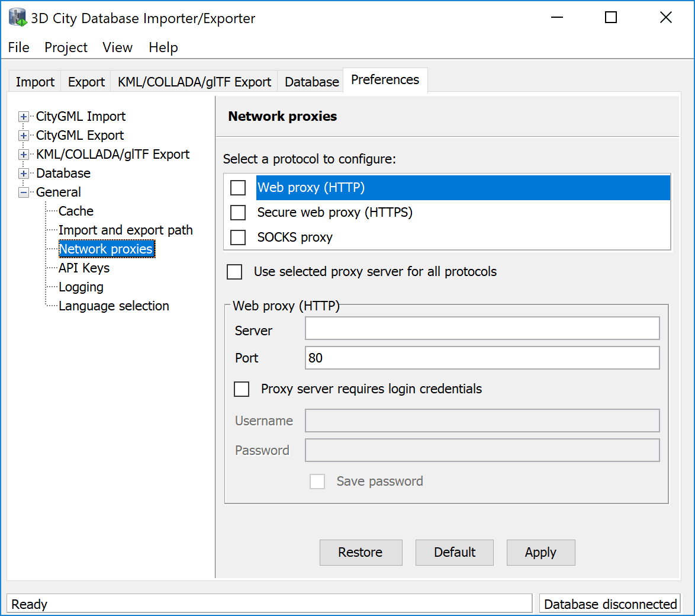Click the proxy Server input field

pyautogui.click(x=482, y=328)
